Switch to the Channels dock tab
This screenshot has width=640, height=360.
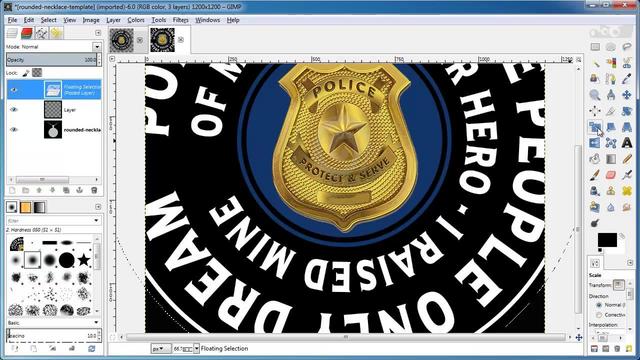click(27, 33)
